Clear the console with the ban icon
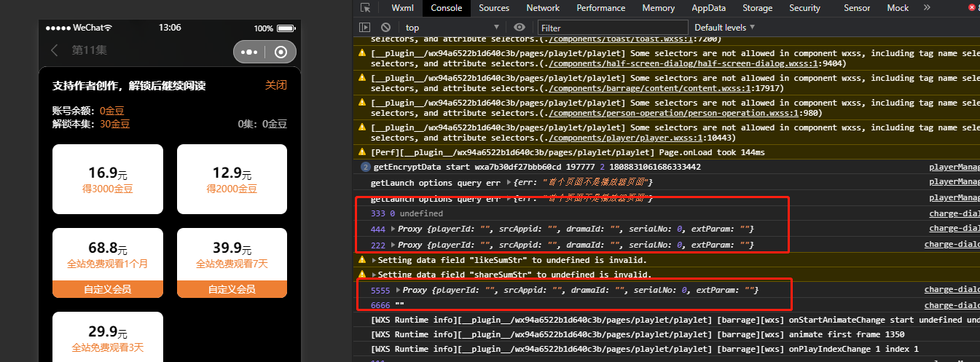The width and height of the screenshot is (980, 362). click(385, 28)
